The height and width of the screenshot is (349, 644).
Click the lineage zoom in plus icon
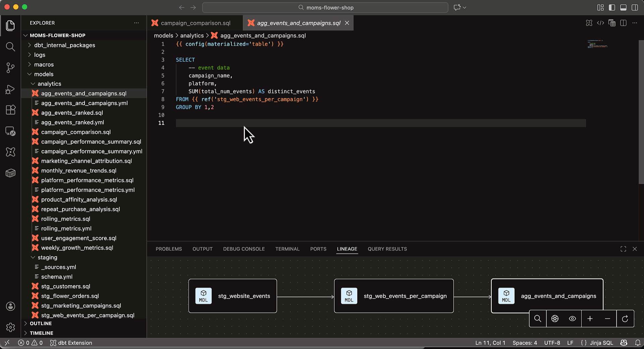pos(590,318)
